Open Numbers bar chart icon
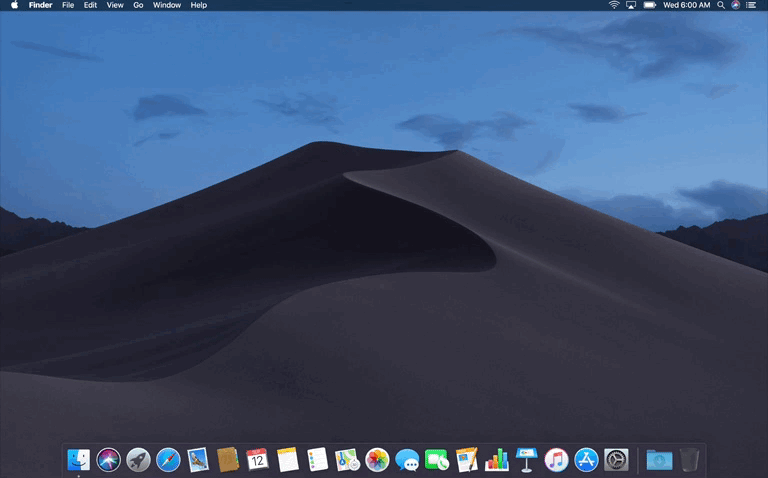The height and width of the screenshot is (478, 768). [x=497, y=460]
